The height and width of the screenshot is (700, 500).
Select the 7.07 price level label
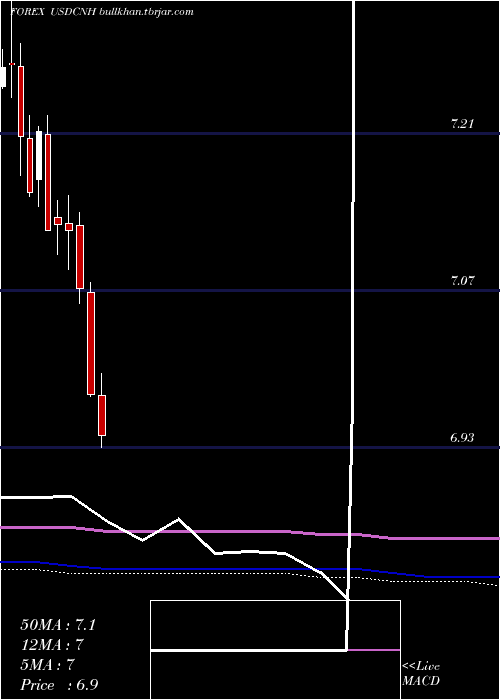462,281
